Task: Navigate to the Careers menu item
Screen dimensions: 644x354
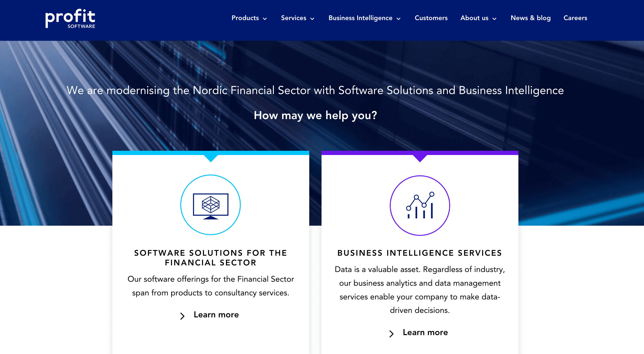Action: [575, 18]
